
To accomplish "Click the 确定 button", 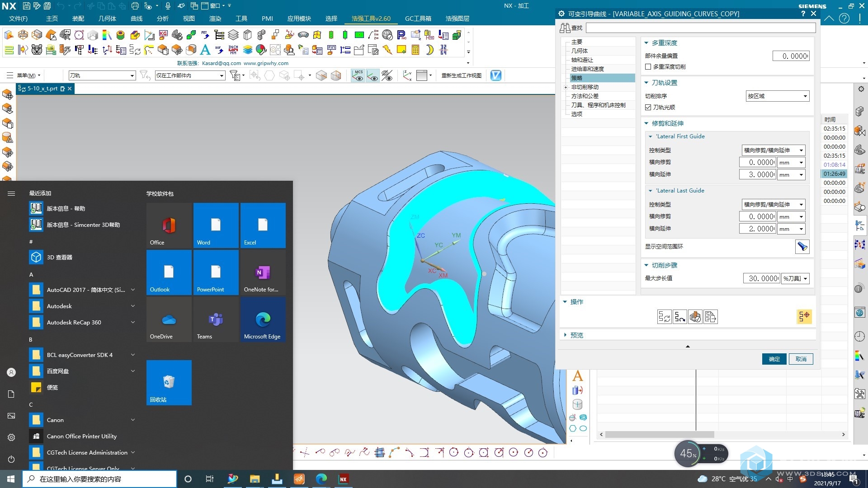I will (x=774, y=359).
